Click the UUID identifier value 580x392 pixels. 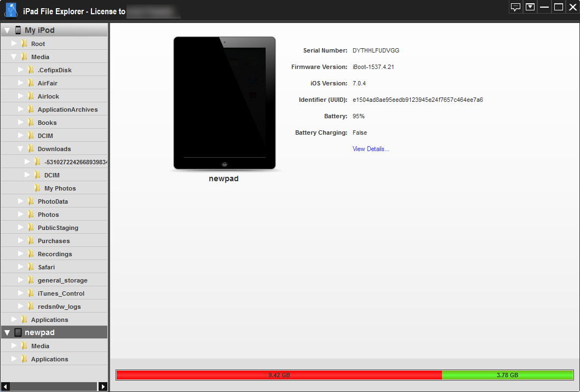point(418,100)
